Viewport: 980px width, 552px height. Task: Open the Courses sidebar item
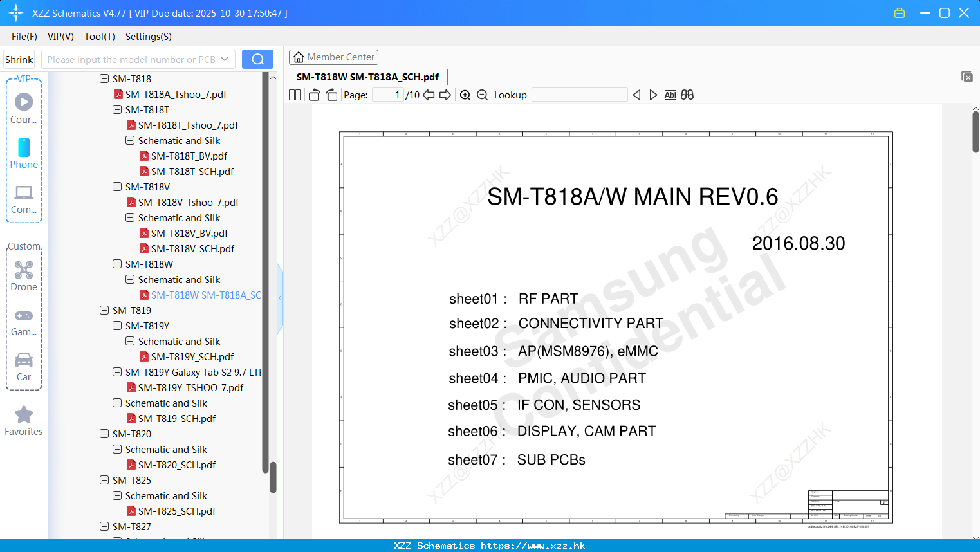click(x=24, y=109)
